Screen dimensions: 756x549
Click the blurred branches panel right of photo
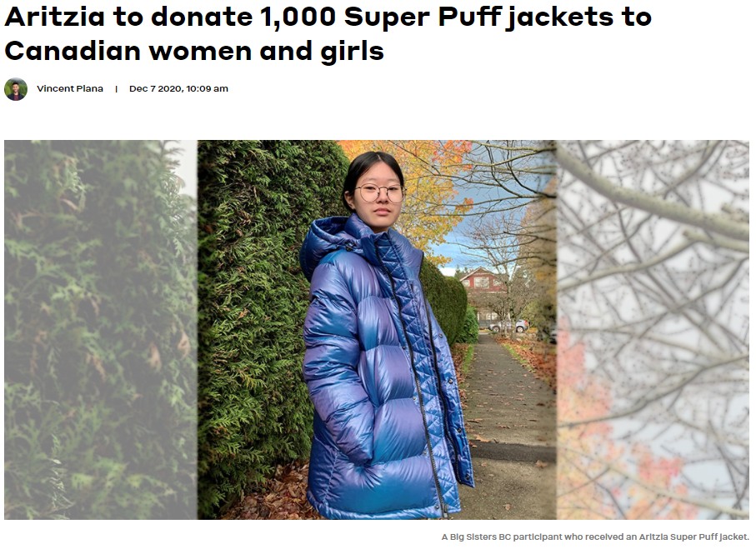[x=653, y=330]
